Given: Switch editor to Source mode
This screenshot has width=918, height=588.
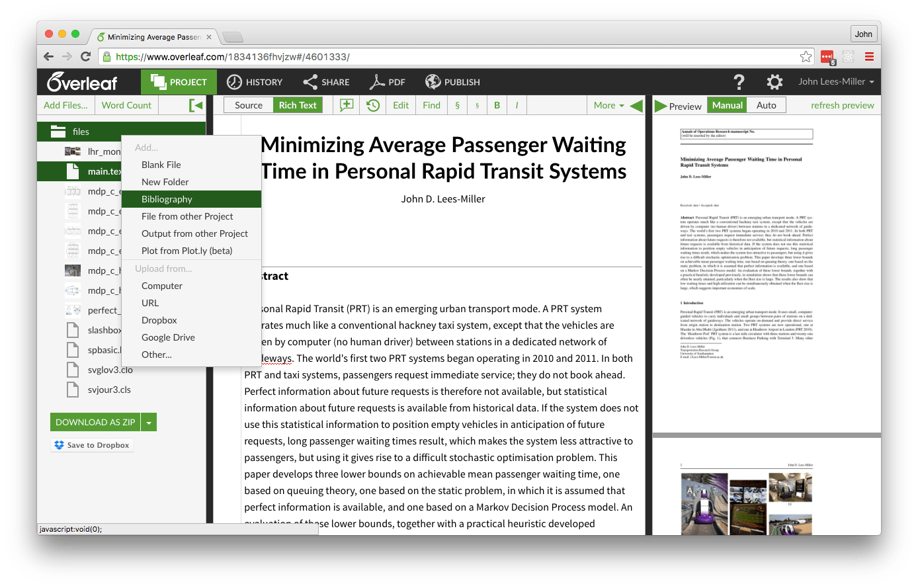Looking at the screenshot, I should click(248, 105).
